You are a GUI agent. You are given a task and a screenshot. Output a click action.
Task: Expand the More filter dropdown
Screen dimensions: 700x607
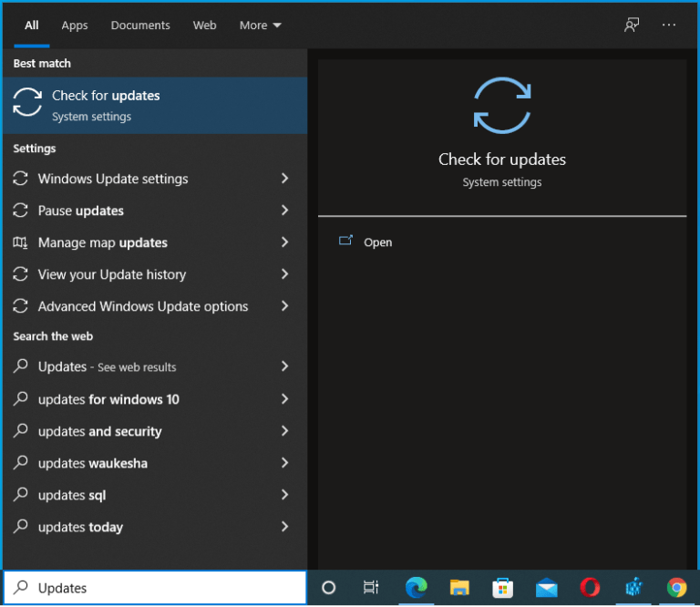click(x=260, y=26)
